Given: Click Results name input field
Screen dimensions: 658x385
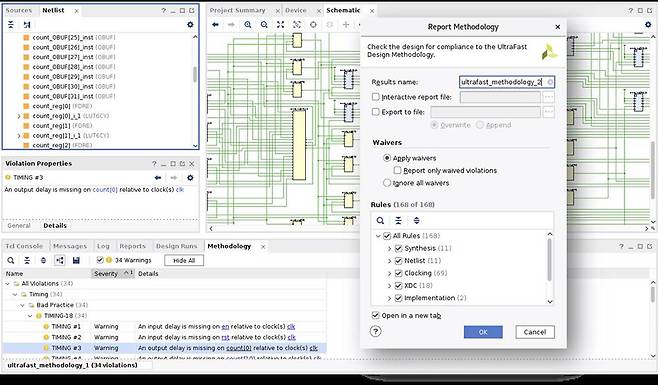Looking at the screenshot, I should coord(507,82).
